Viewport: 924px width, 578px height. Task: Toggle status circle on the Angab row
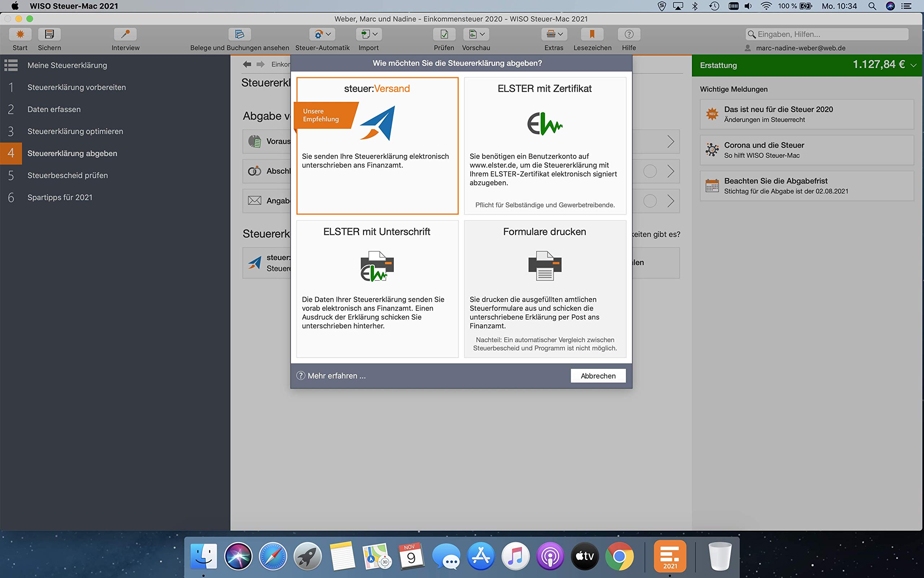(650, 201)
